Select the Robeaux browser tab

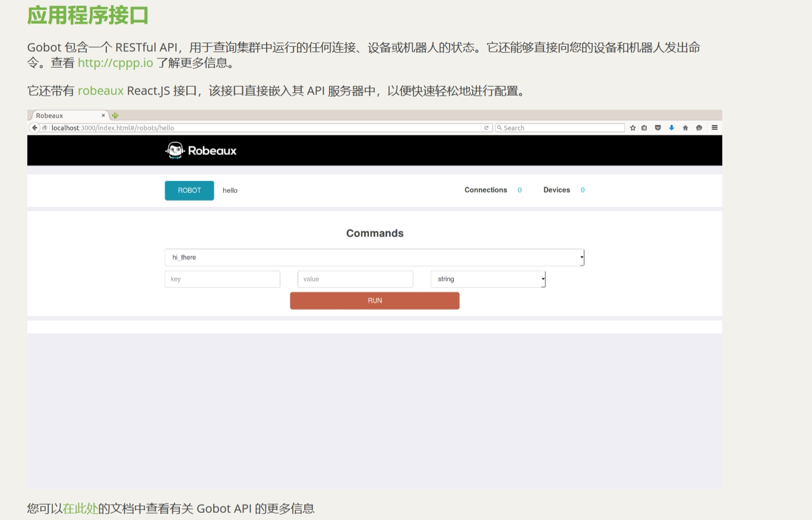point(69,116)
